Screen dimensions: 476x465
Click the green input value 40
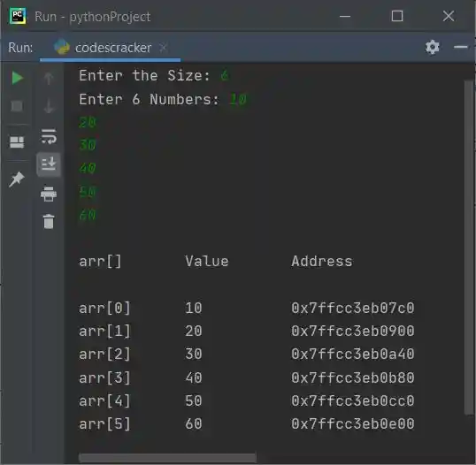coord(88,168)
